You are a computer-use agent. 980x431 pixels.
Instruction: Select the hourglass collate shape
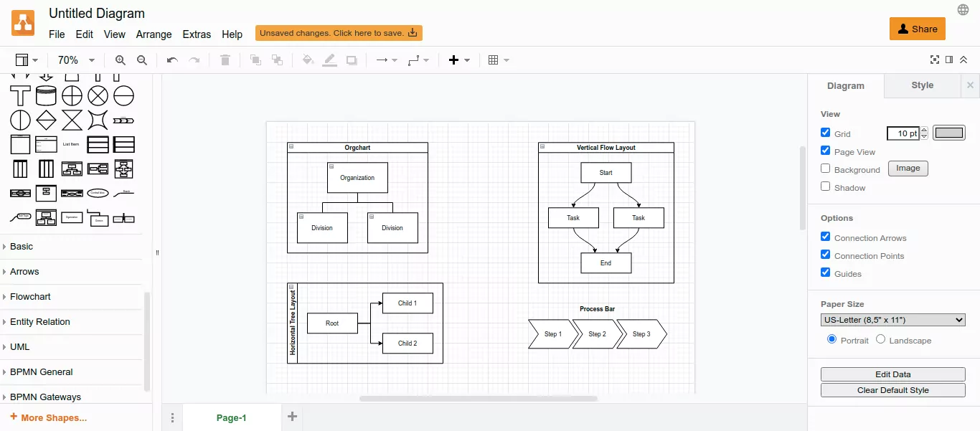(x=72, y=120)
